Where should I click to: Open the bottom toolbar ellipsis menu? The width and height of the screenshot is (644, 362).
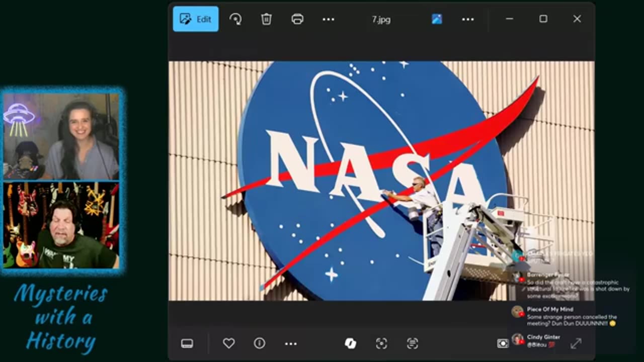(291, 343)
